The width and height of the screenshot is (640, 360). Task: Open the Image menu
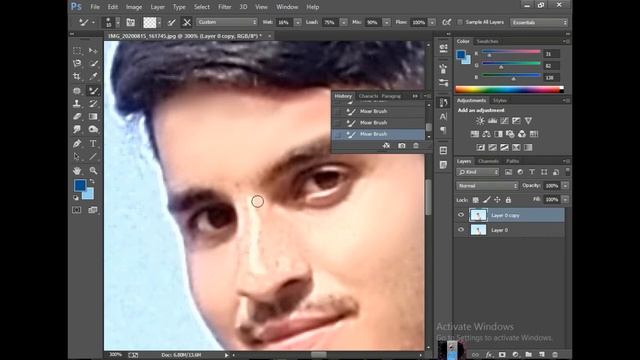point(134,7)
